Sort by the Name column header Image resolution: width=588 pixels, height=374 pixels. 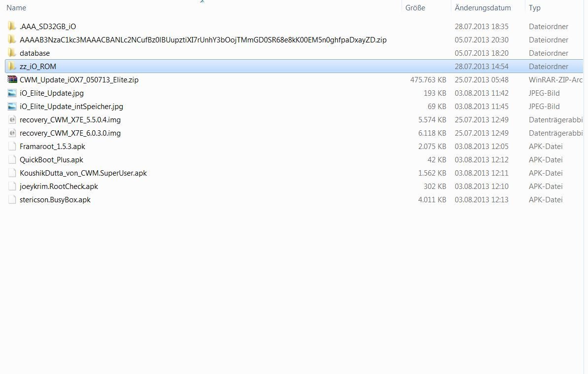[x=16, y=7]
